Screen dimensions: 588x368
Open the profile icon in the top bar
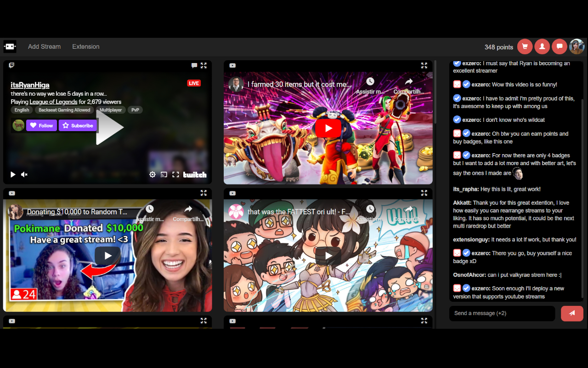tap(542, 46)
